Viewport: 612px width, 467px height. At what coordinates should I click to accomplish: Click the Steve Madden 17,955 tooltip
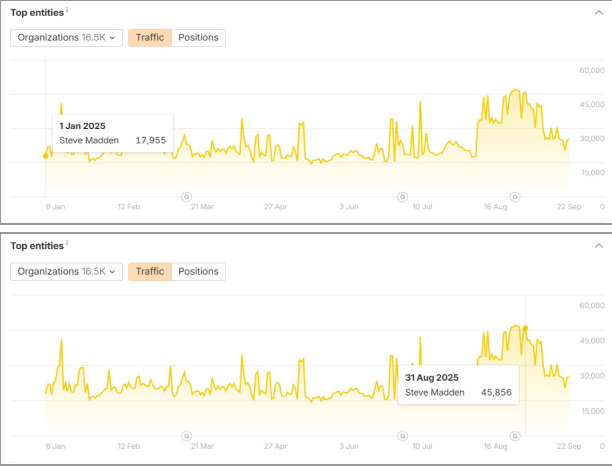pyautogui.click(x=112, y=133)
